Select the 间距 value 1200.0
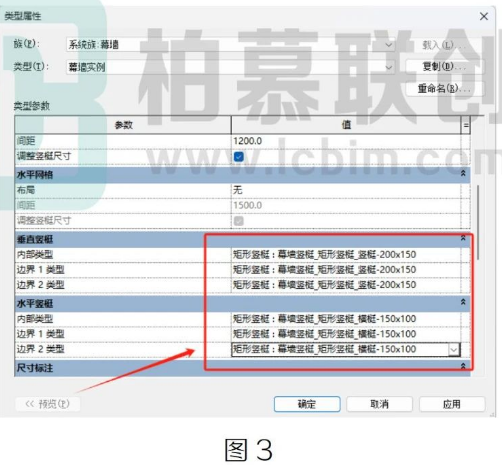Image resolution: width=502 pixels, height=465 pixels. tap(346, 141)
